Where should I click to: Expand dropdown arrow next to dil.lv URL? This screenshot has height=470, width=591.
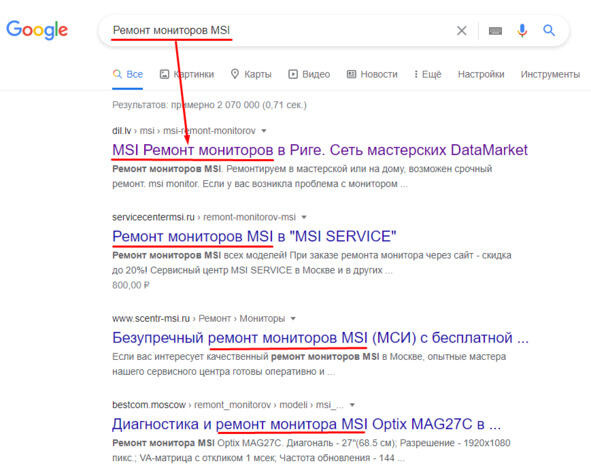[x=264, y=131]
